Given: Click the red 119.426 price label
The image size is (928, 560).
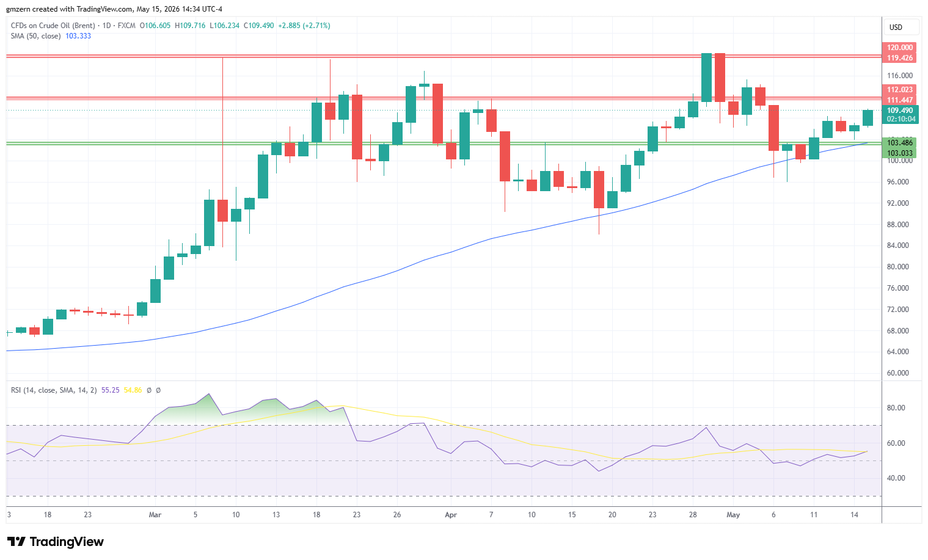Looking at the screenshot, I should point(900,58).
